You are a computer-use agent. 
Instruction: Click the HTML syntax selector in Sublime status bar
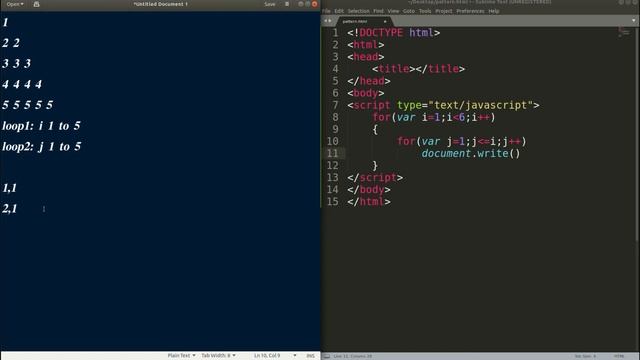point(619,356)
